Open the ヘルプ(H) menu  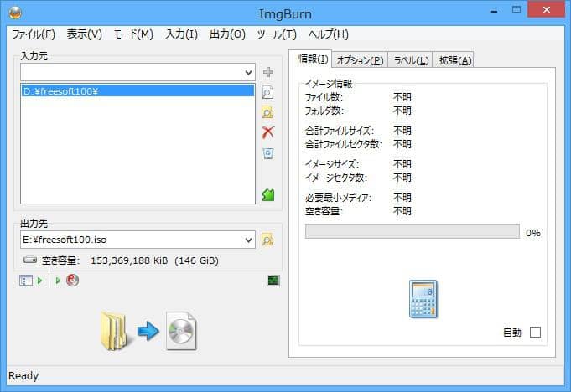328,34
